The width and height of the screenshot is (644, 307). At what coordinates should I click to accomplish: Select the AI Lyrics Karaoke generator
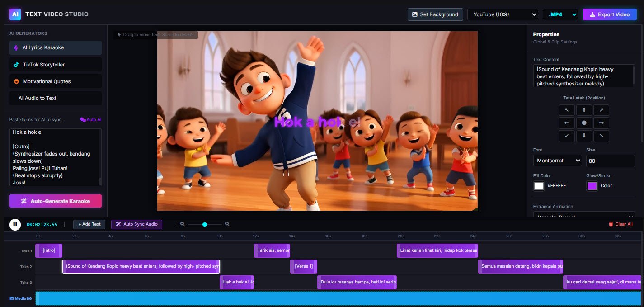click(x=56, y=47)
